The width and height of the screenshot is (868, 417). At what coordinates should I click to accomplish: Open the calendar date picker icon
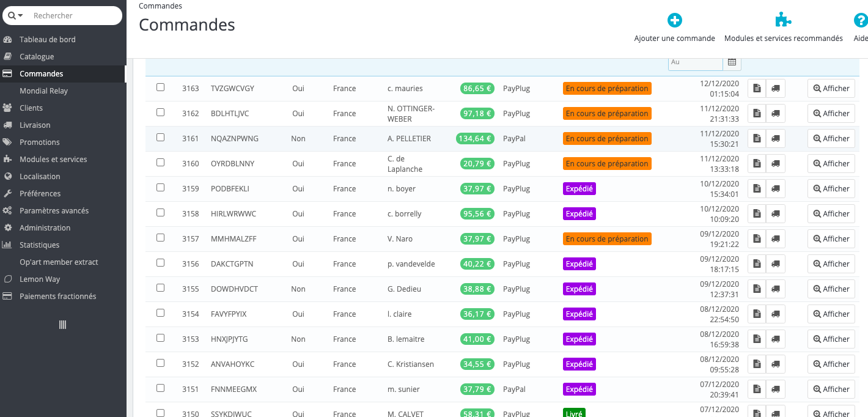[x=732, y=62]
